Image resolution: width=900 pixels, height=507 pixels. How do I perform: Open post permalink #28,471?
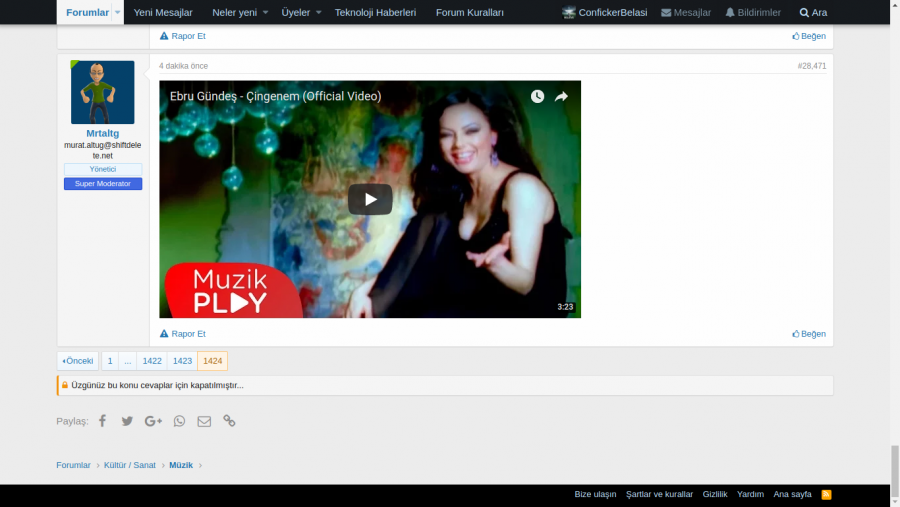pos(812,66)
